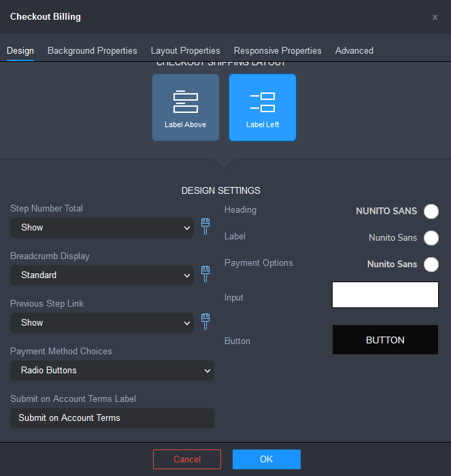Click the white Input style preview box
Image resolution: width=451 pixels, height=476 pixels.
[385, 294]
